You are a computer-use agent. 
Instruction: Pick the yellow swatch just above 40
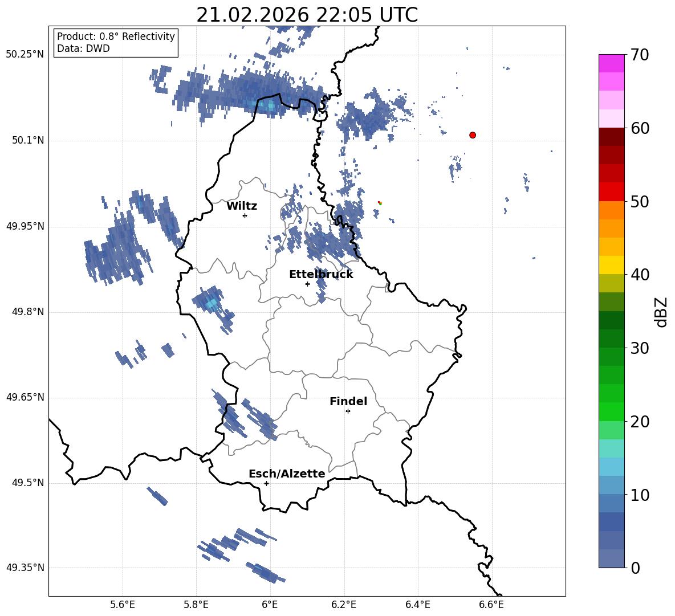point(611,265)
